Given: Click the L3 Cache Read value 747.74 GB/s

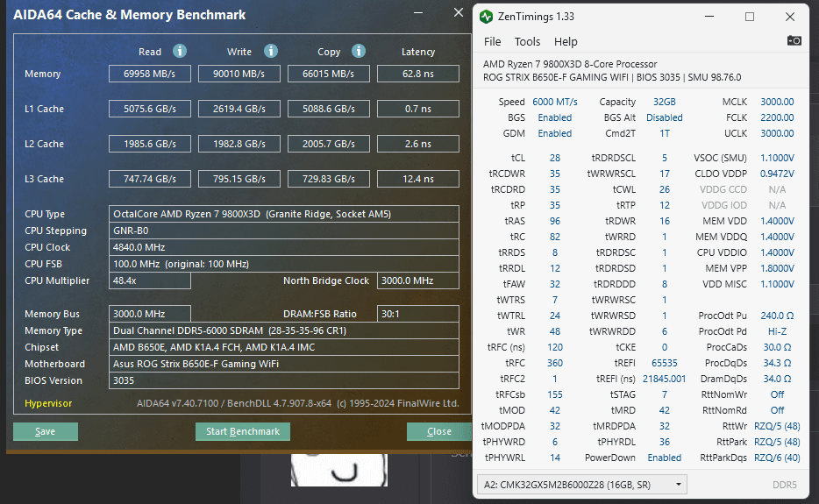Looking at the screenshot, I should click(150, 179).
